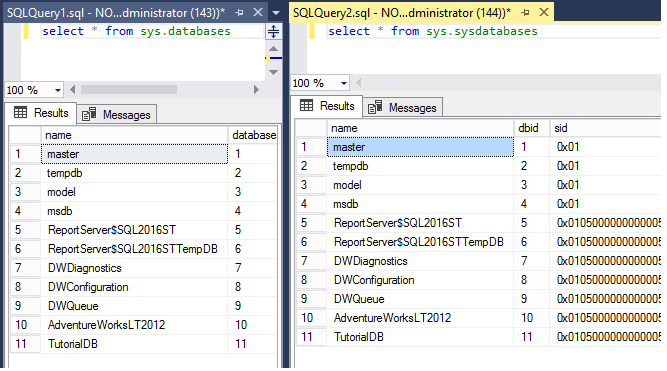Pin the SQLQuery1.sql tab

pos(239,13)
